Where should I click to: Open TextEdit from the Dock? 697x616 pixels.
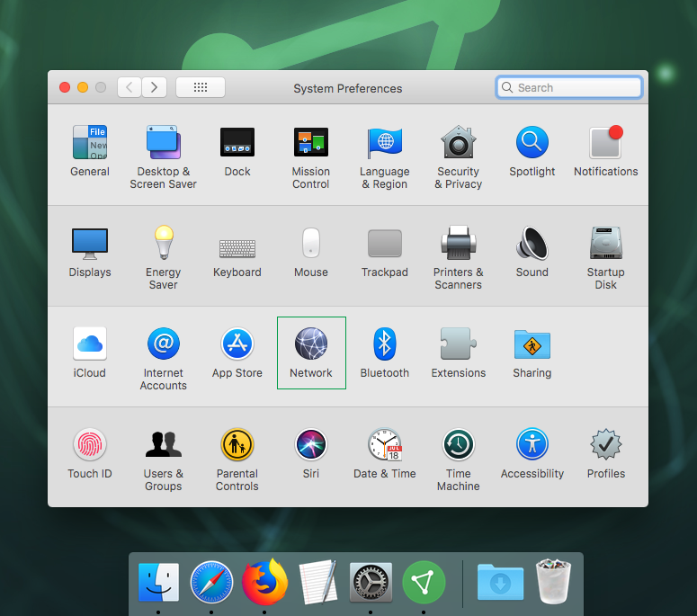click(x=317, y=582)
